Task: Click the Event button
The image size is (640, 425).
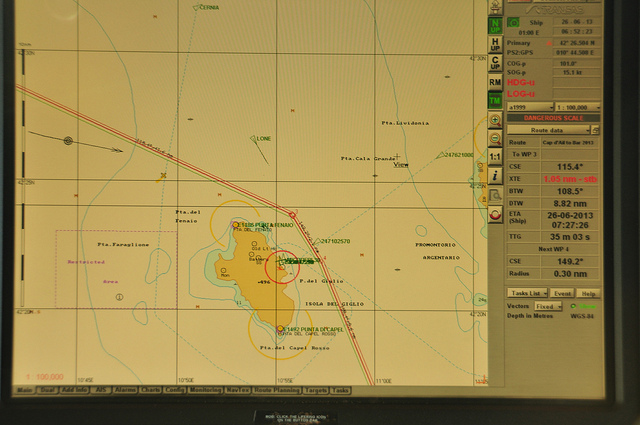Action: (562, 294)
